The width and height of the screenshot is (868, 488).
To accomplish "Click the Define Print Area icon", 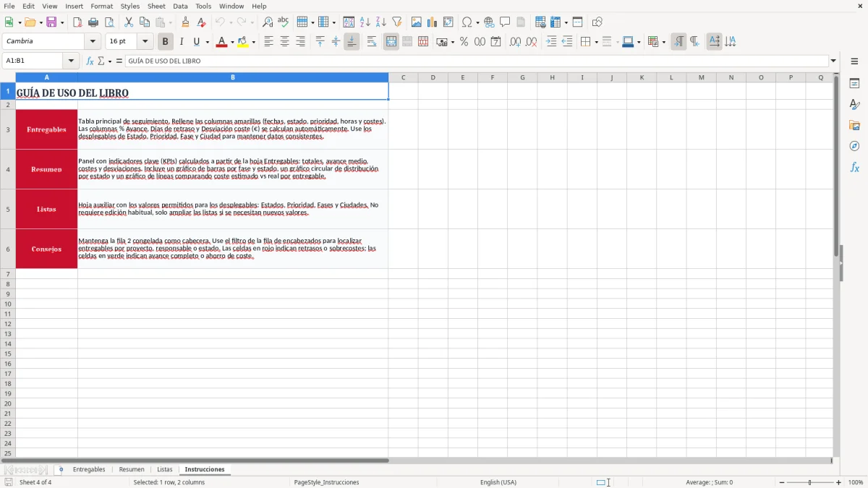I will click(x=540, y=22).
